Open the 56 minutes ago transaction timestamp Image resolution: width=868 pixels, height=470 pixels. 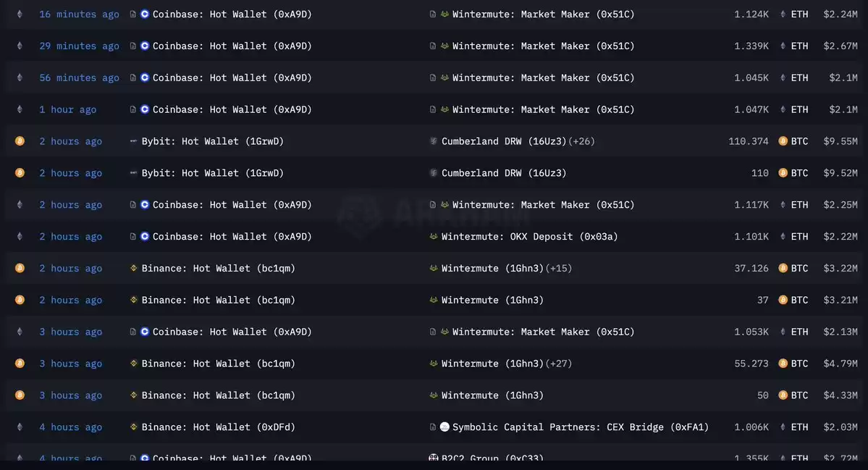coord(79,78)
